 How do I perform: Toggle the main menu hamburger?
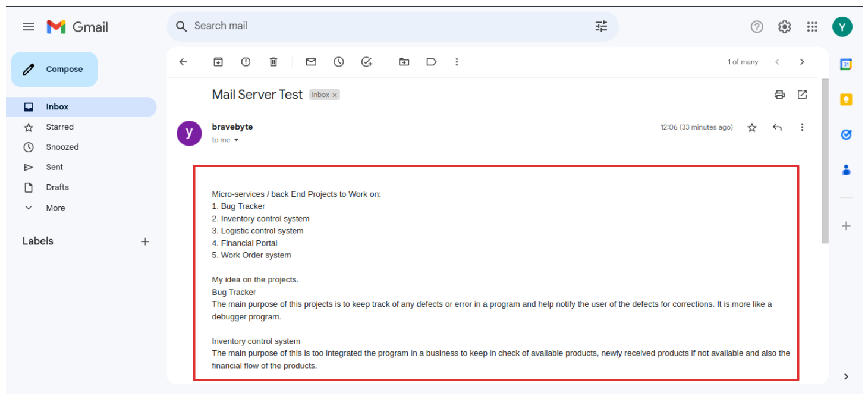tap(29, 27)
